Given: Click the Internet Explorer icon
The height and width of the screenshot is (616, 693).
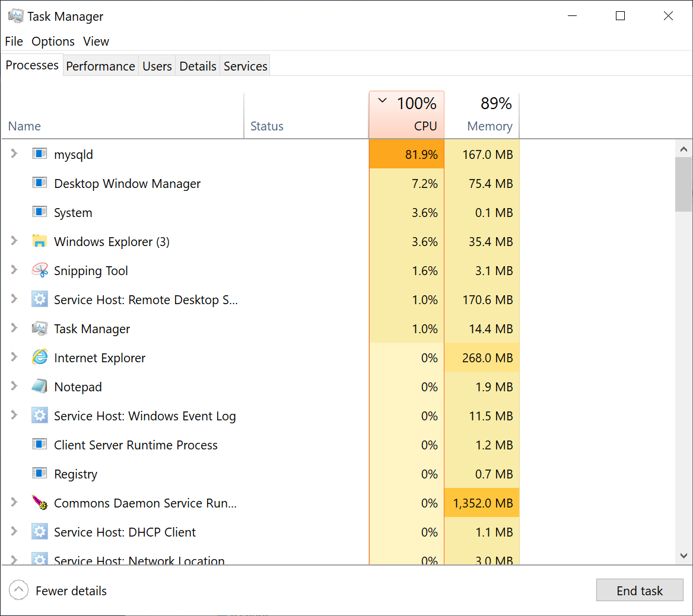Looking at the screenshot, I should 39,358.
